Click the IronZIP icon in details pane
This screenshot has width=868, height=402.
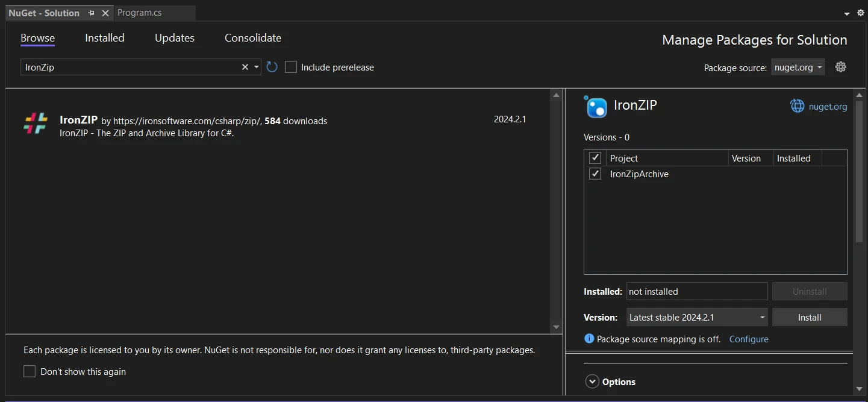(596, 107)
